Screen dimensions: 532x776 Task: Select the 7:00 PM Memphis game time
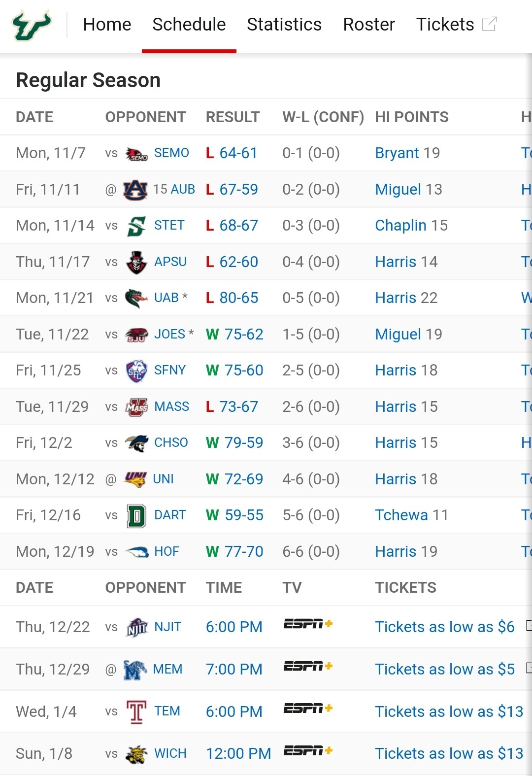pyautogui.click(x=234, y=670)
